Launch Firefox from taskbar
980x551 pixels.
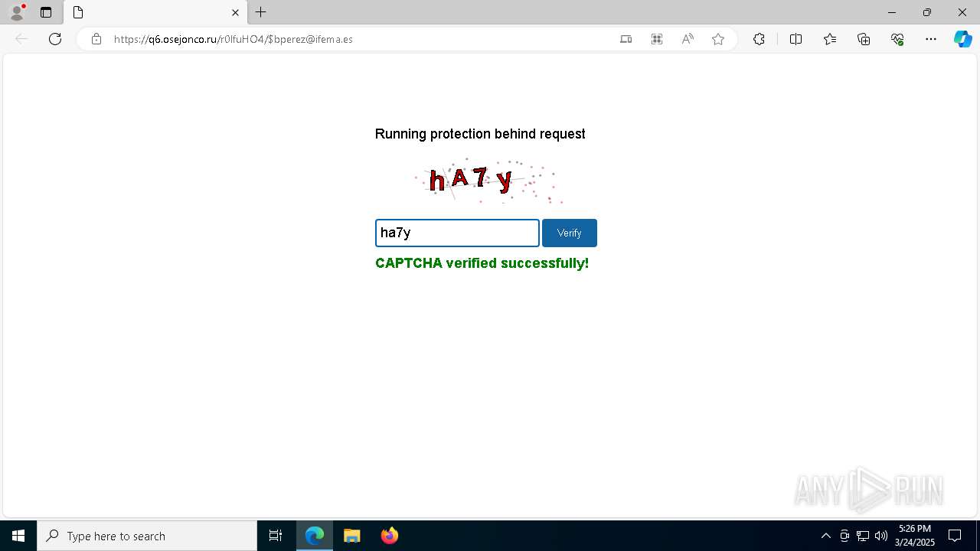tap(390, 536)
